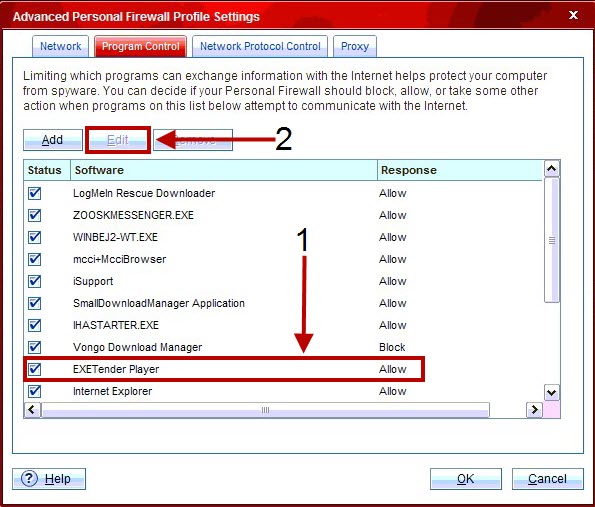
Task: Click the OK button
Action: click(x=466, y=479)
